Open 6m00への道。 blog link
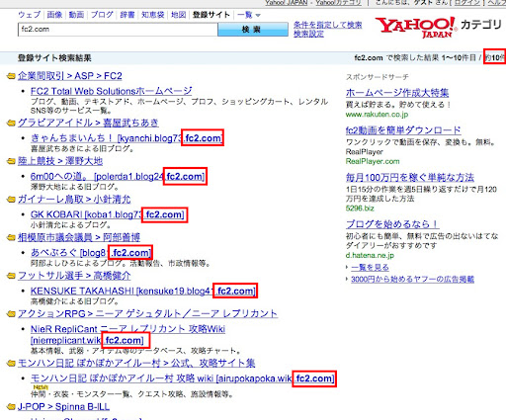 [118, 177]
